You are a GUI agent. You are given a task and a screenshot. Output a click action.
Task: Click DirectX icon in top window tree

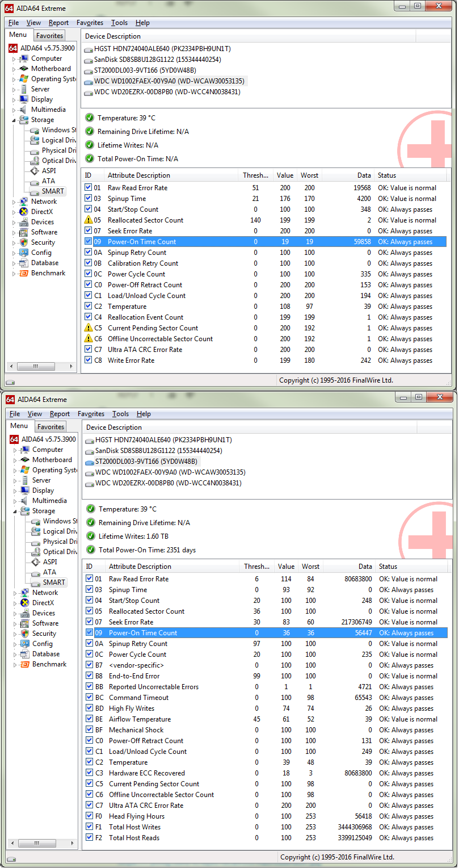[x=24, y=212]
